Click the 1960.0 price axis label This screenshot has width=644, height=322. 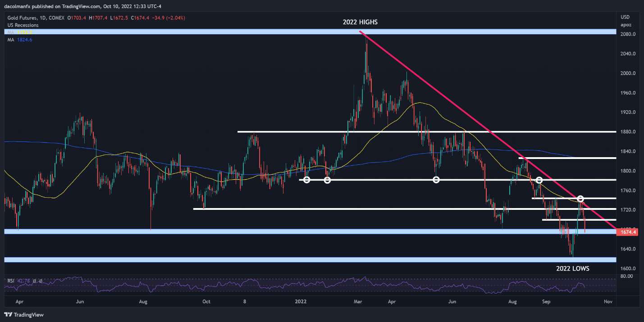[x=628, y=93]
